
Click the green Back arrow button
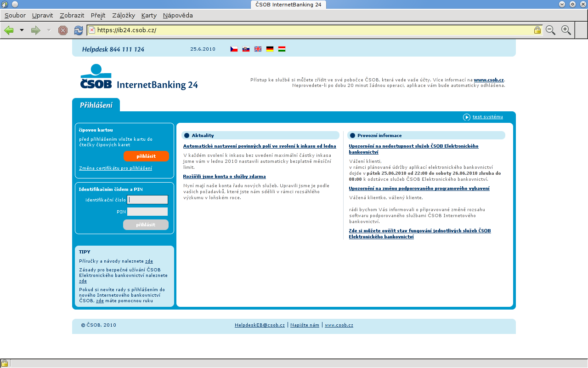pyautogui.click(x=9, y=30)
